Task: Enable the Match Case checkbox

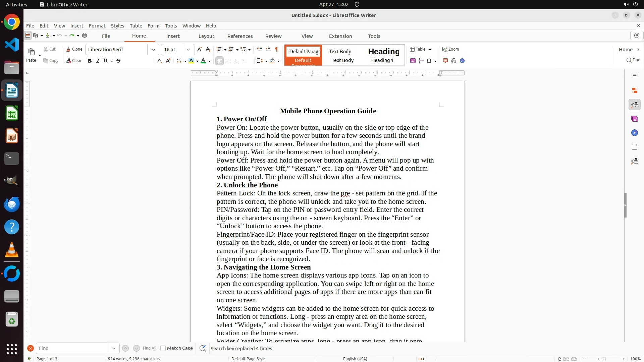Action: (163, 348)
